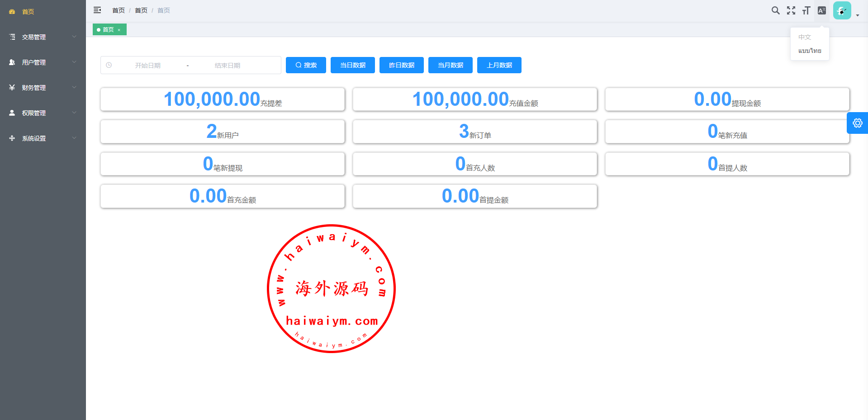Viewport: 868px width, 420px height.
Task: Open the floating settings gear panel
Action: [857, 123]
